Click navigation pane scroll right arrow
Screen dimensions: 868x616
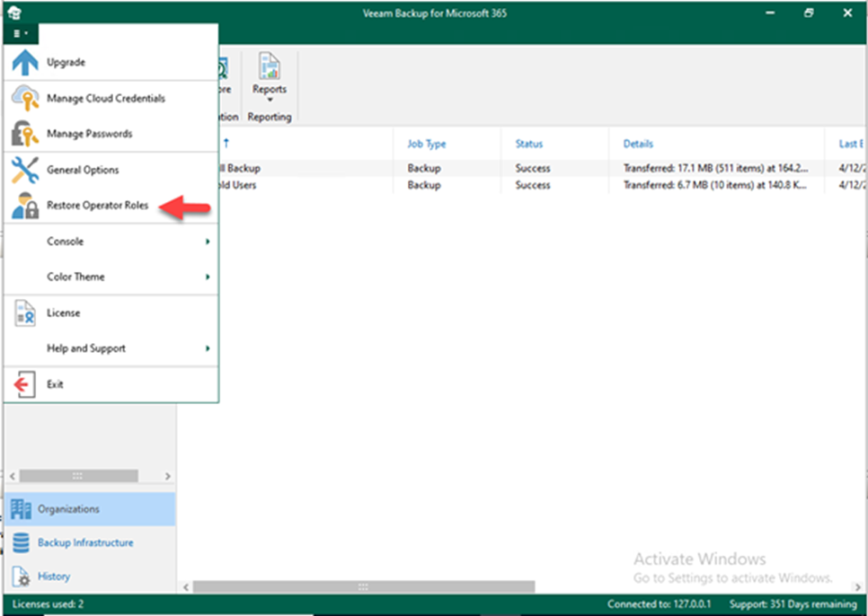tap(168, 476)
